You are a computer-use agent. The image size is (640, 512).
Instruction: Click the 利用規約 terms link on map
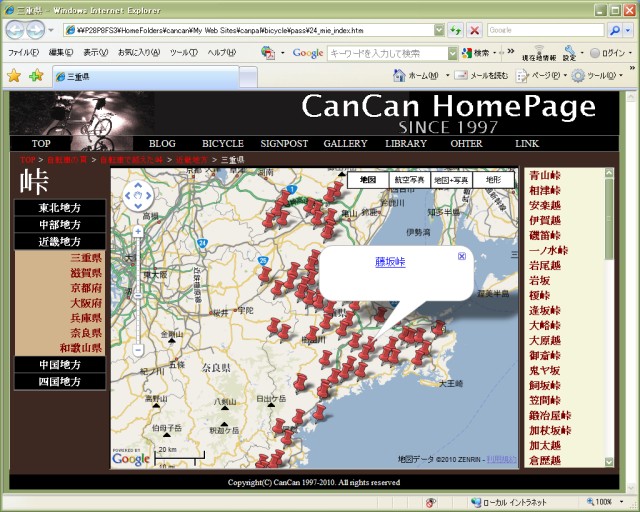pos(502,459)
